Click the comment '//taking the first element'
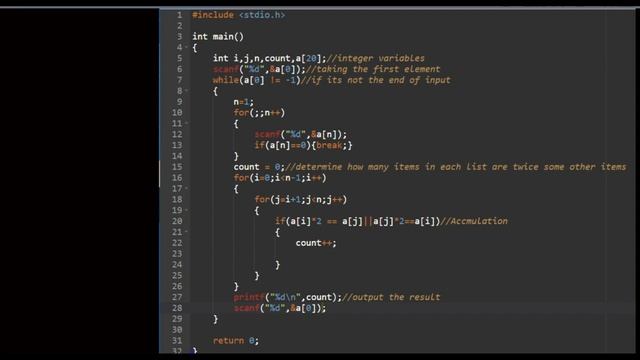 373,69
